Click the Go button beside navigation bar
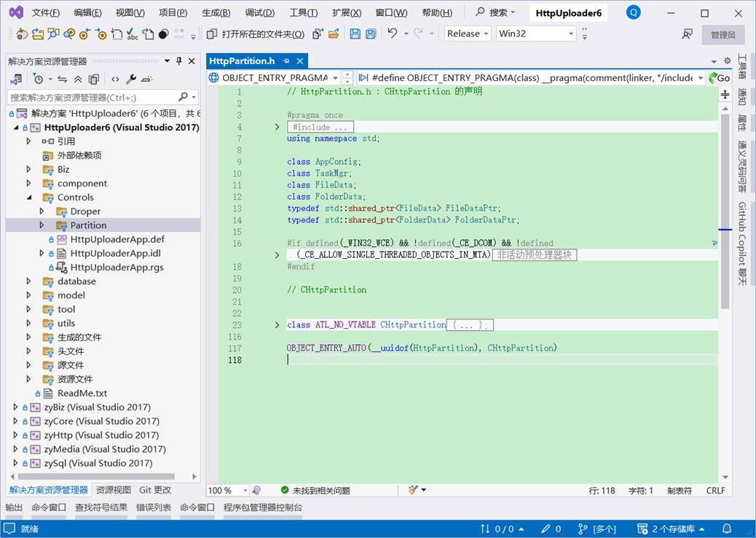Image resolution: width=756 pixels, height=538 pixels. click(x=719, y=78)
